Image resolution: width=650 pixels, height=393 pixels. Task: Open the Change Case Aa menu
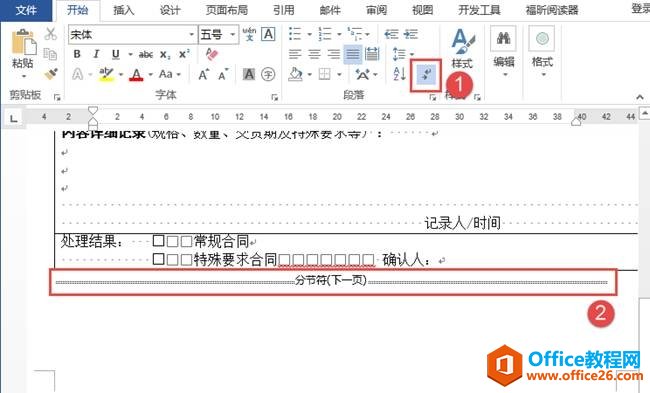(170, 74)
